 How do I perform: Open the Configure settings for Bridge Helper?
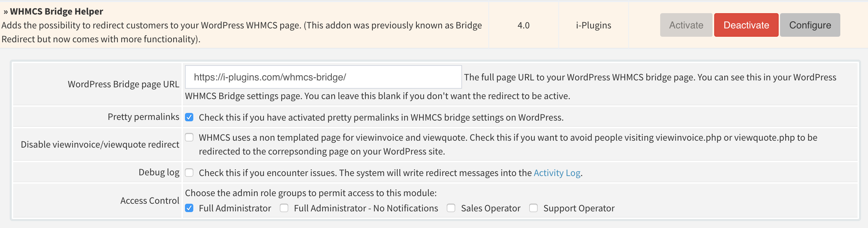point(810,25)
